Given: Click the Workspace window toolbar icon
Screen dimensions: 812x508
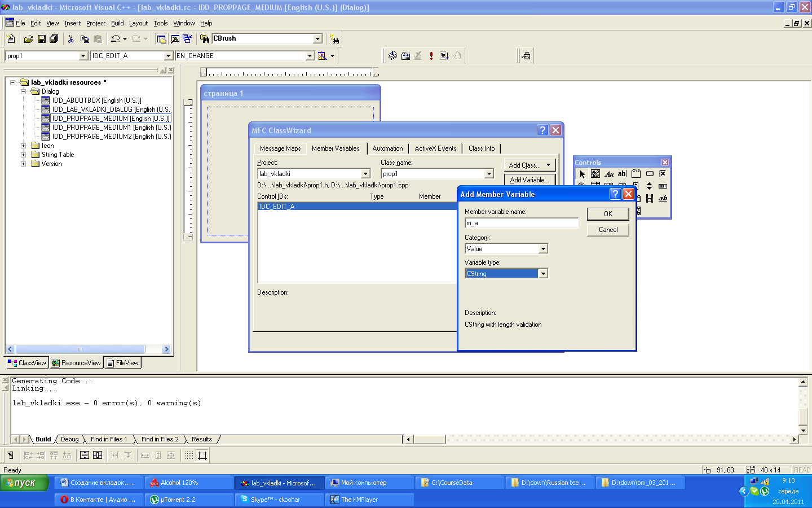Looking at the screenshot, I should pyautogui.click(x=162, y=39).
